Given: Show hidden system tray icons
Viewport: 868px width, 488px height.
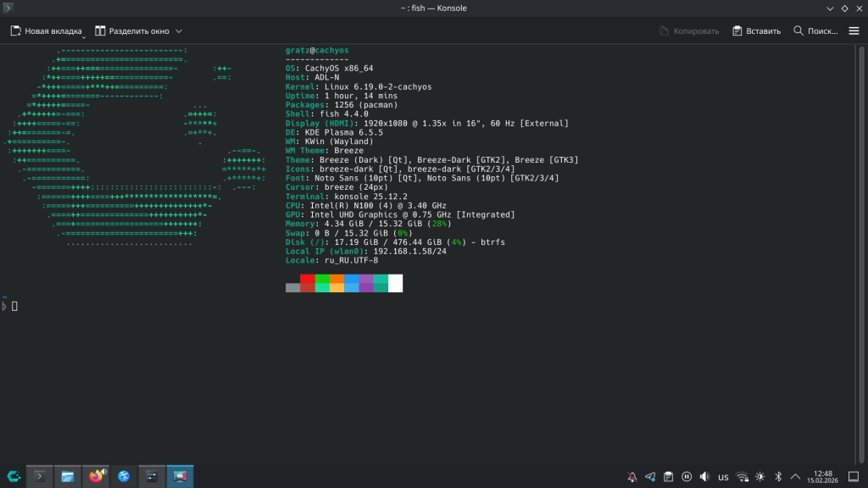Looking at the screenshot, I should pos(795,476).
